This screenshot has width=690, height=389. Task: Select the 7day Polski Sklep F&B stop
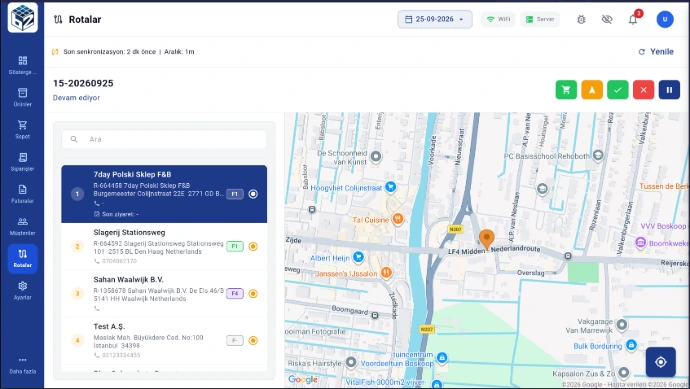point(164,194)
